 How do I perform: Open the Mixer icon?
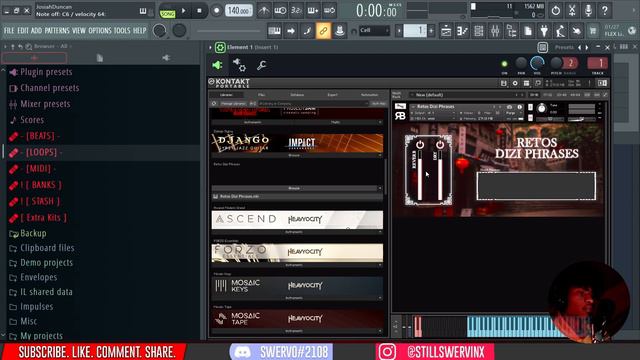495,31
